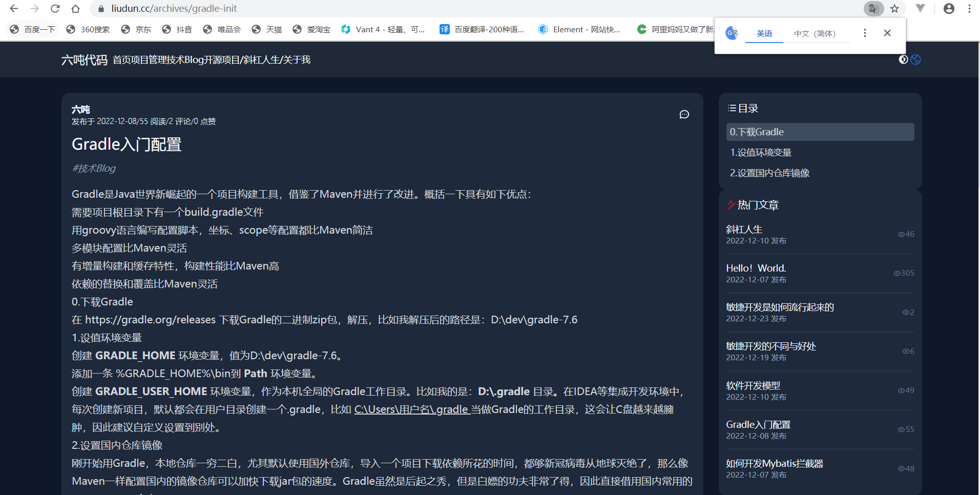The width and height of the screenshot is (980, 495).
Task: Open the 360搜索 bookmark
Action: pos(88,30)
